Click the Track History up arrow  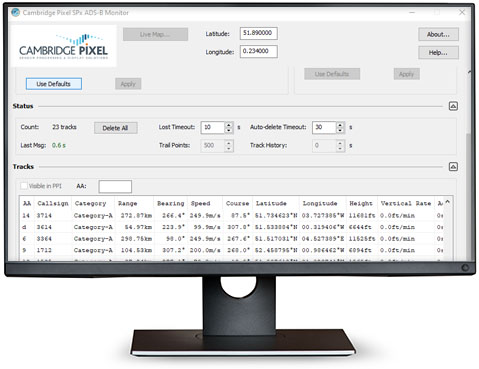pyautogui.click(x=340, y=143)
